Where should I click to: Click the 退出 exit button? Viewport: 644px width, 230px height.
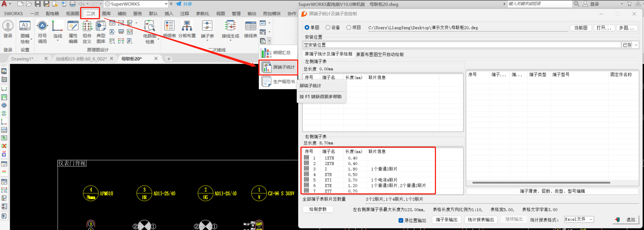tap(626, 220)
